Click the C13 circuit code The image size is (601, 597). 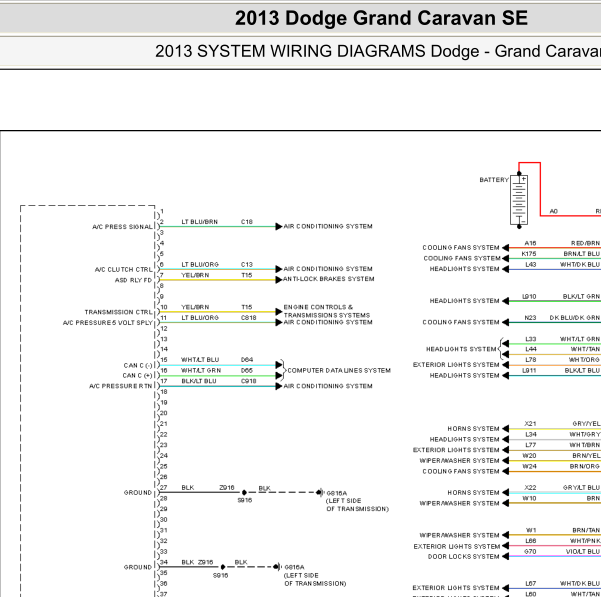click(x=246, y=264)
